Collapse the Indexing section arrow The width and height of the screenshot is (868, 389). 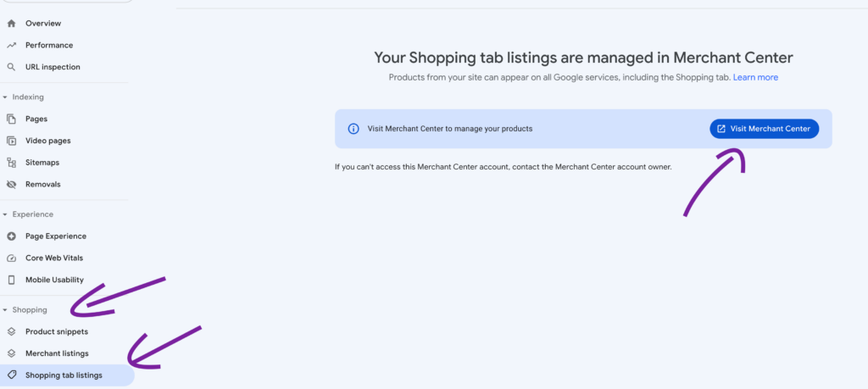5,97
